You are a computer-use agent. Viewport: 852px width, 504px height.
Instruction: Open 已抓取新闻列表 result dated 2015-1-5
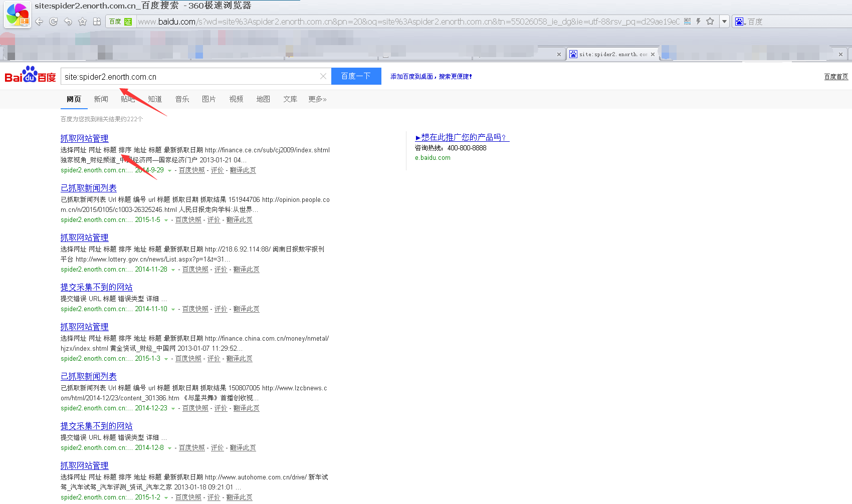point(88,188)
